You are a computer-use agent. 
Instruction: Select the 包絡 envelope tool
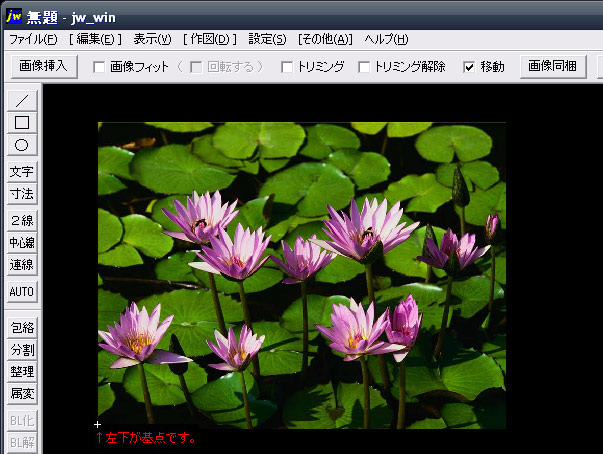point(22,328)
